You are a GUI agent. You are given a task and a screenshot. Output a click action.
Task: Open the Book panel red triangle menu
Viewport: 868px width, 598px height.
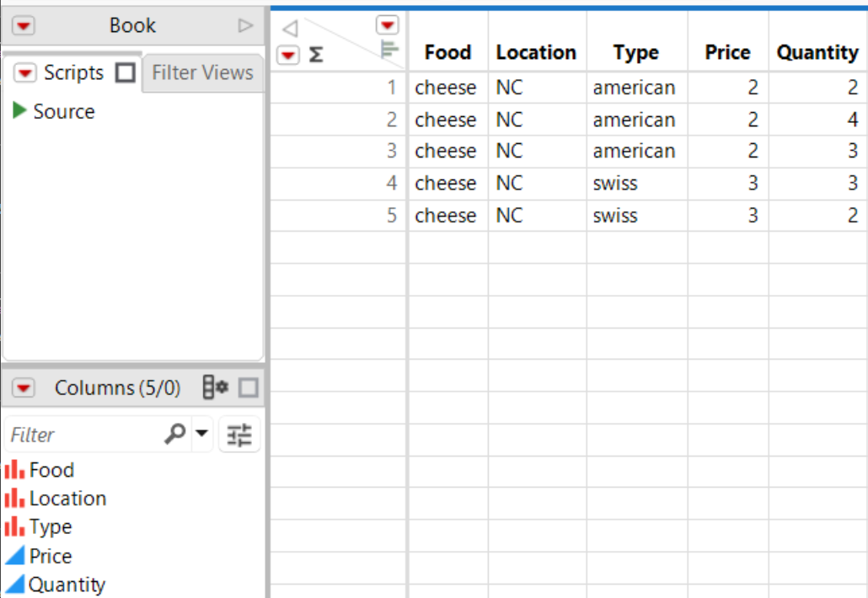[x=23, y=24]
